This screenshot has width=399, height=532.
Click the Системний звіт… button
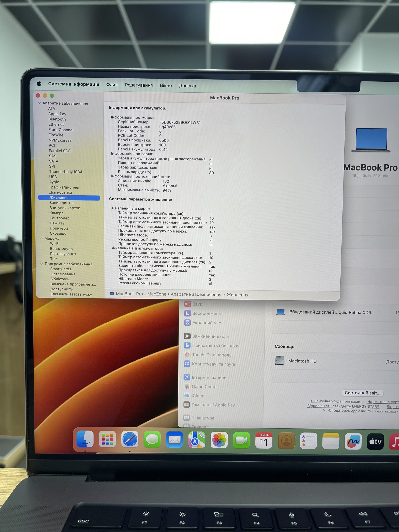pos(362,393)
